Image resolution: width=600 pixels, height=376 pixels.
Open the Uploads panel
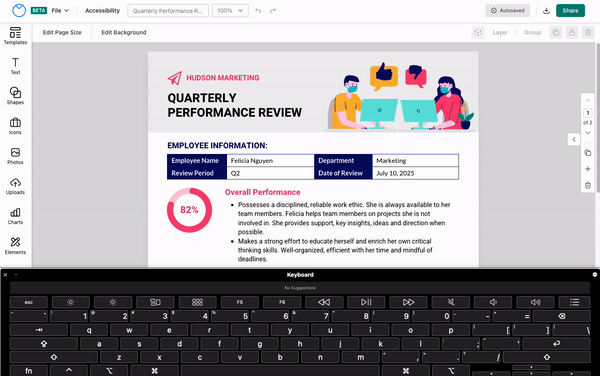point(15,186)
